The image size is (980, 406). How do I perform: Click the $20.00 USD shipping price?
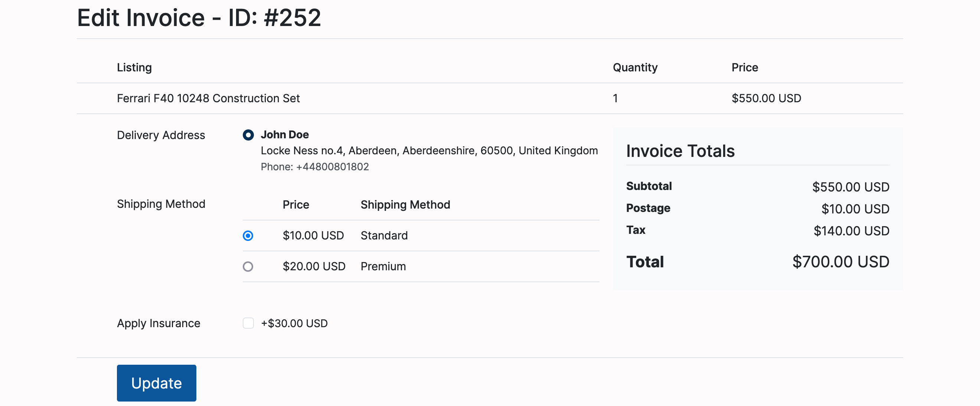(x=314, y=267)
